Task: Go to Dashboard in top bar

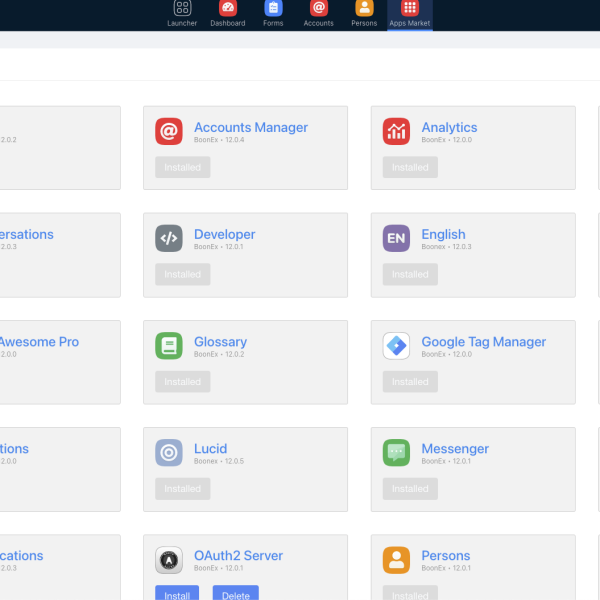Action: tap(227, 14)
